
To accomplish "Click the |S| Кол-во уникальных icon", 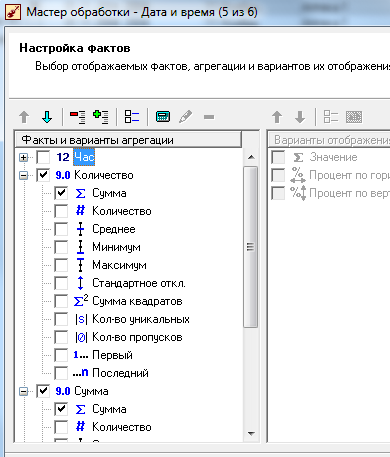I will [81, 319].
